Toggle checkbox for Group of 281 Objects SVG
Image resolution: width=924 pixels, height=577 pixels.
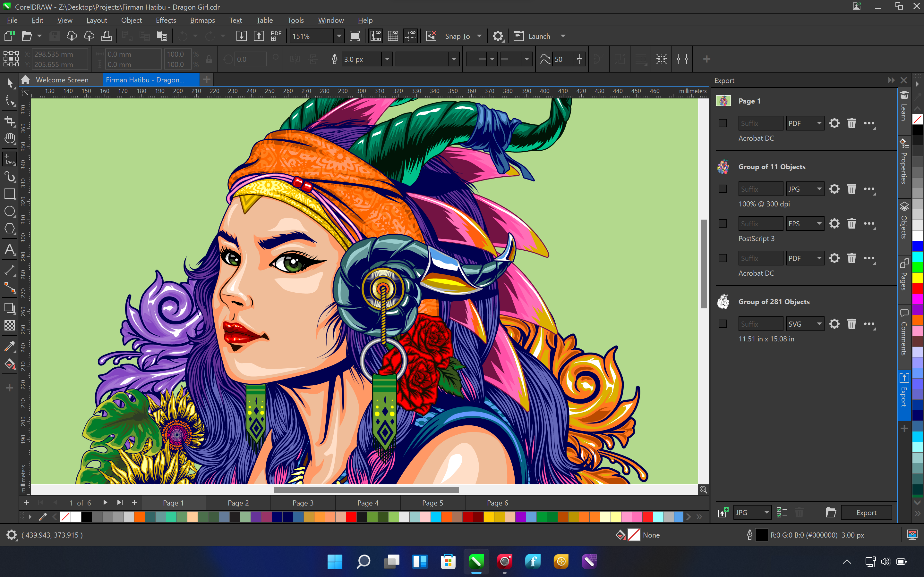point(723,324)
